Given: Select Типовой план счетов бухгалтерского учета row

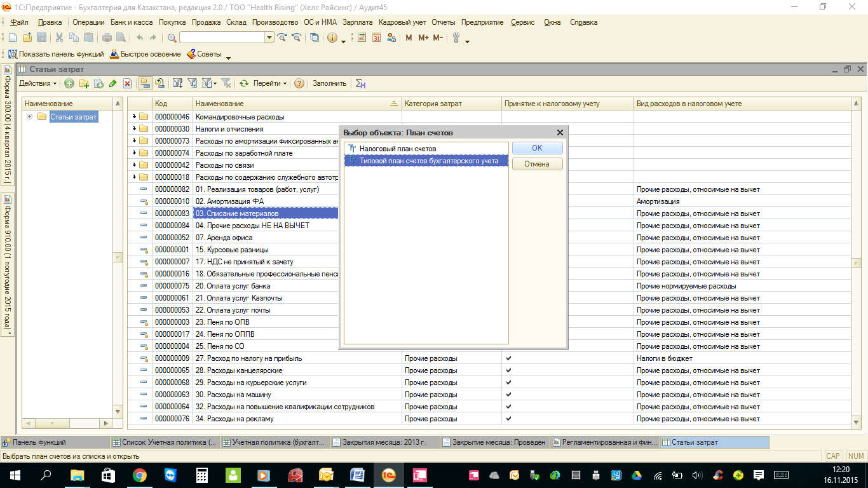Looking at the screenshot, I should [x=426, y=161].
